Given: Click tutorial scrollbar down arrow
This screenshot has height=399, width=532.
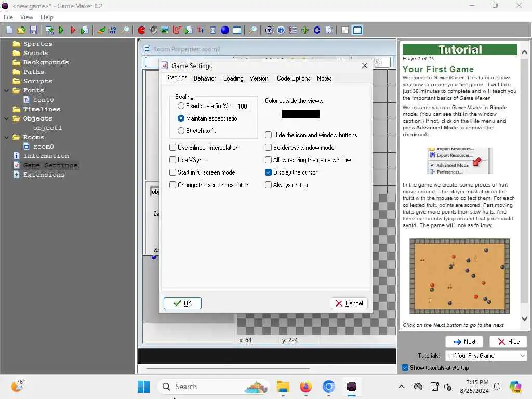Looking at the screenshot, I should click(x=524, y=319).
